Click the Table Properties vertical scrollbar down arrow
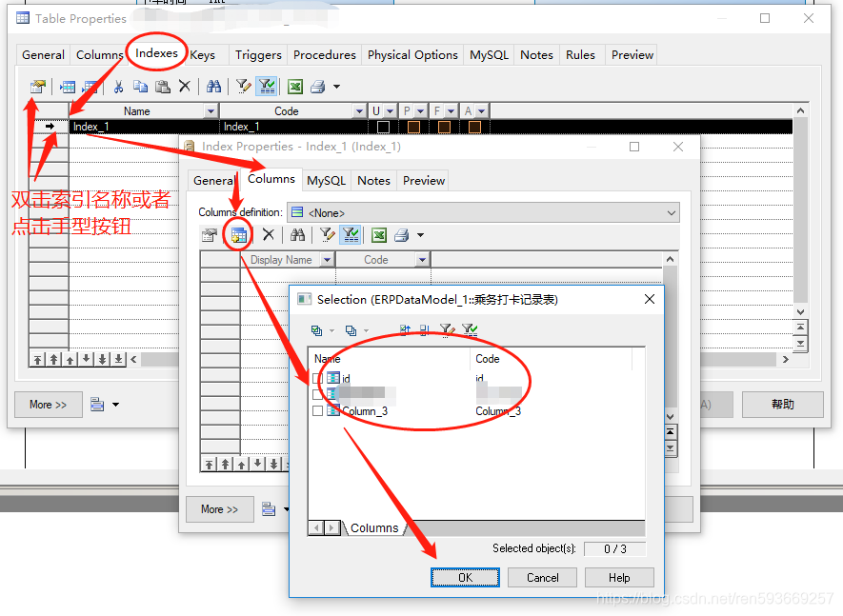The height and width of the screenshot is (616, 843). point(800,311)
